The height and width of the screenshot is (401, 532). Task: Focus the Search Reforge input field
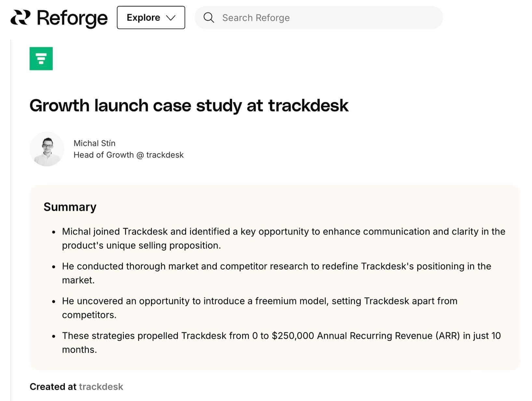tap(319, 18)
